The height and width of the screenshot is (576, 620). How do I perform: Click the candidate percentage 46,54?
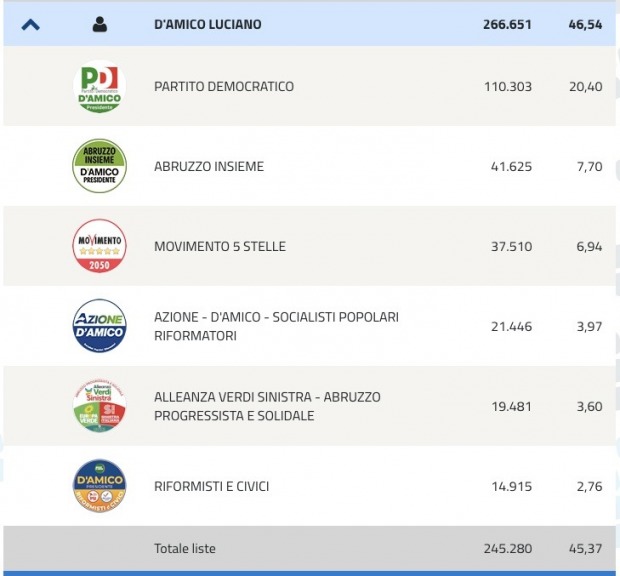pos(585,25)
